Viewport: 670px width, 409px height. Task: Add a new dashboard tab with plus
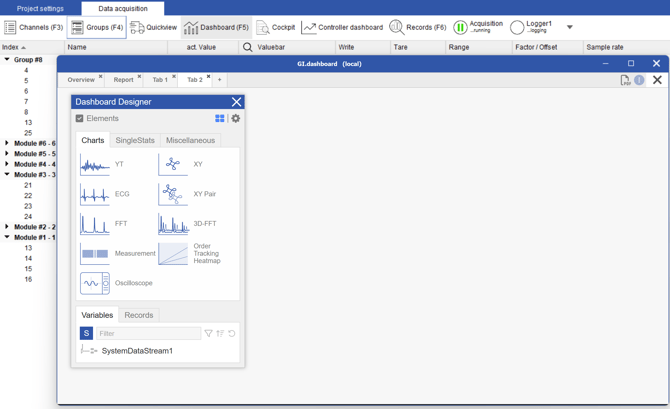220,80
